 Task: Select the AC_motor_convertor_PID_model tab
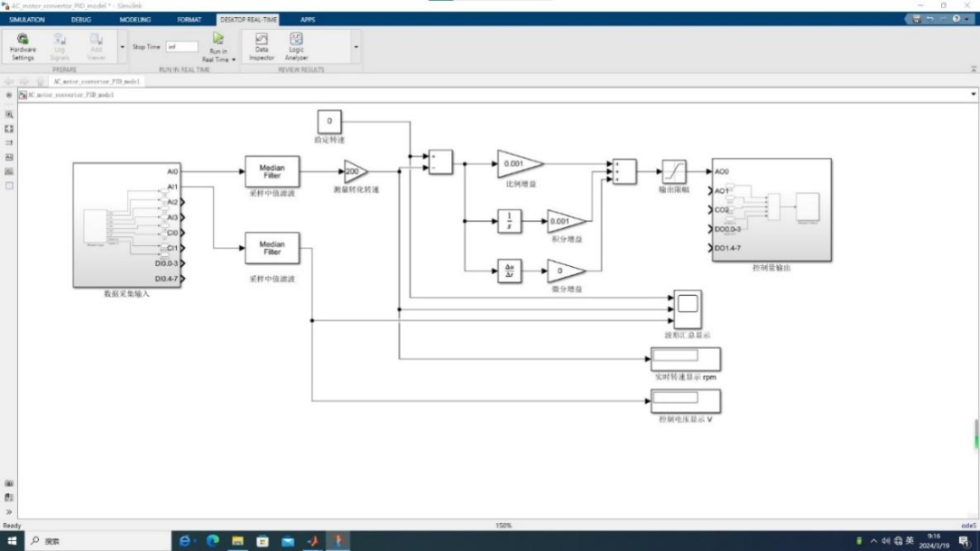[96, 82]
